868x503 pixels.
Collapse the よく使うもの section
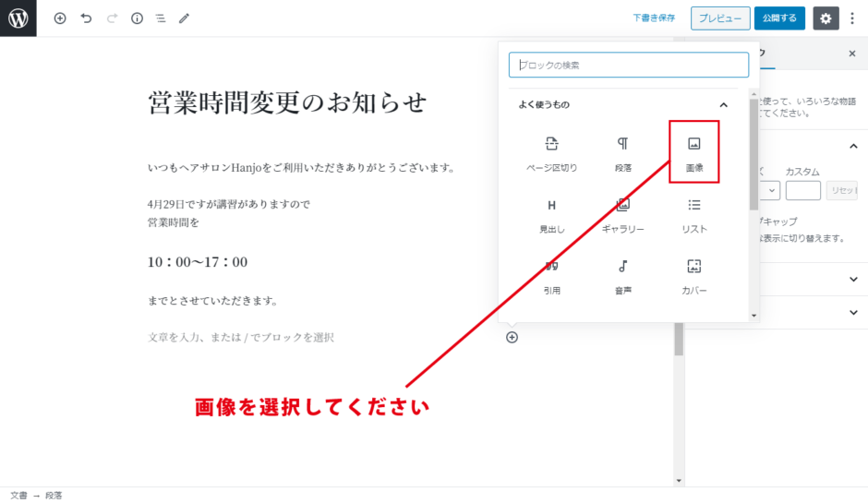(724, 105)
